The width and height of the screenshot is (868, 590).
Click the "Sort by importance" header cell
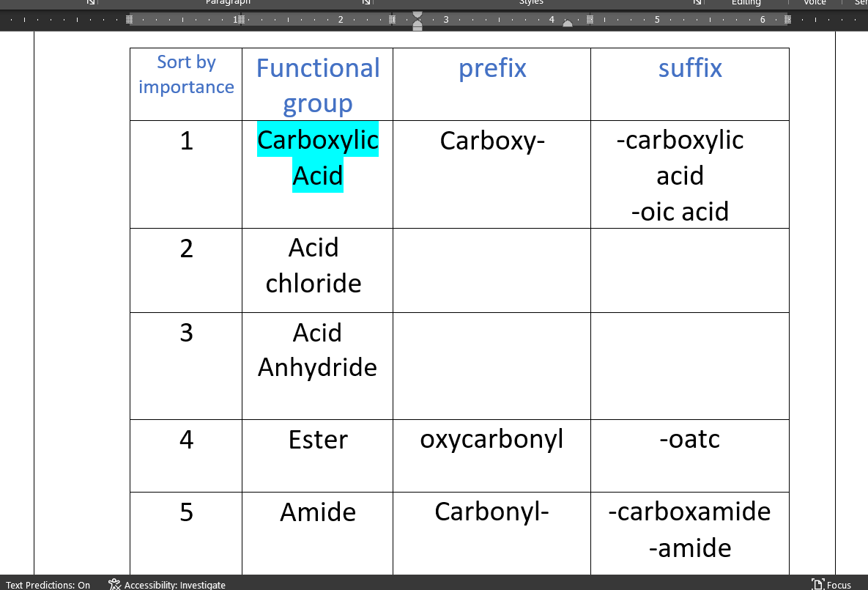coord(186,75)
